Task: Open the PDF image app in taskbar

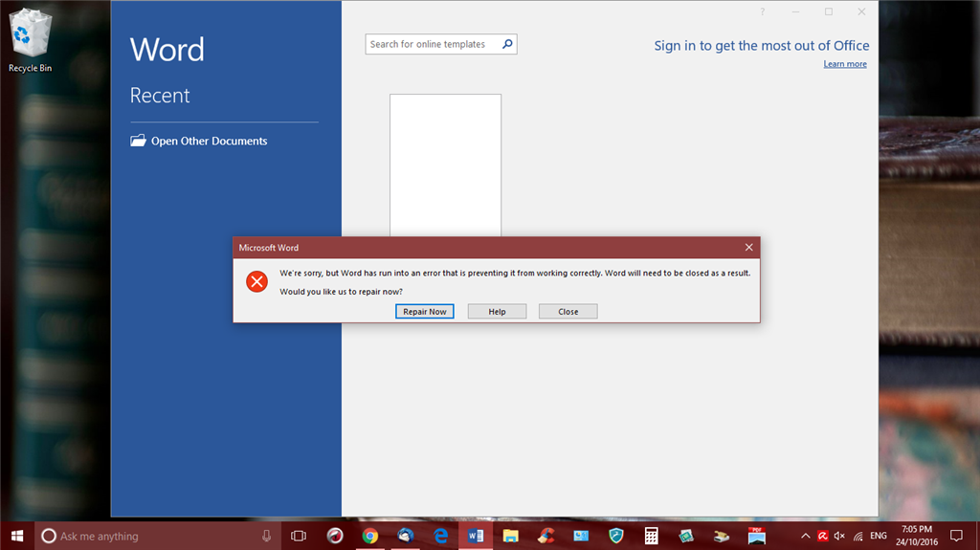Action: (x=757, y=536)
